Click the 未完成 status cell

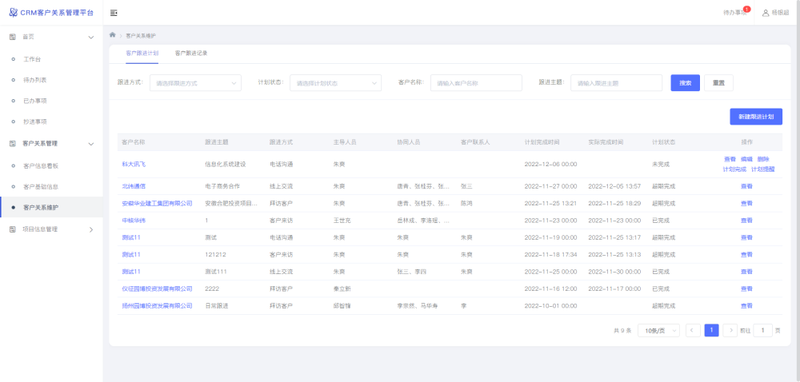(661, 164)
